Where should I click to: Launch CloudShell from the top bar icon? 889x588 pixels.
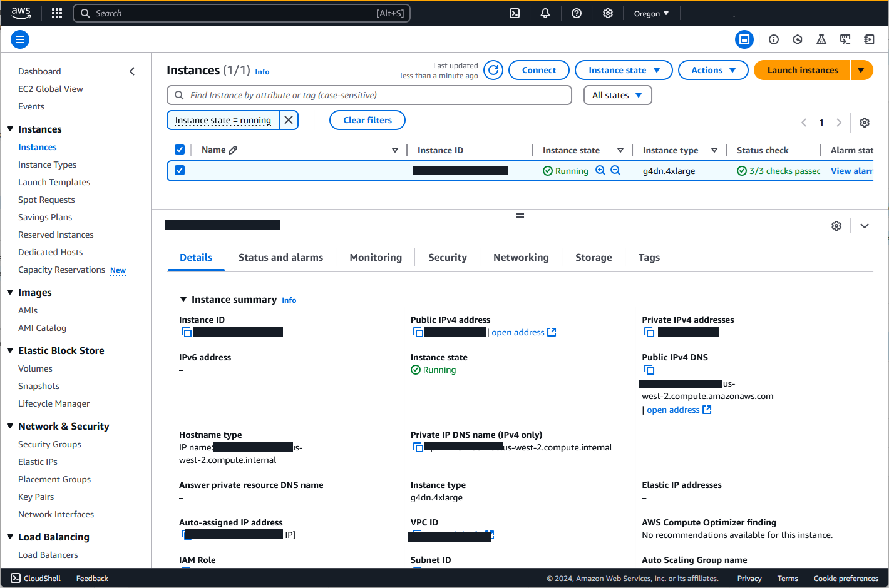tap(515, 13)
